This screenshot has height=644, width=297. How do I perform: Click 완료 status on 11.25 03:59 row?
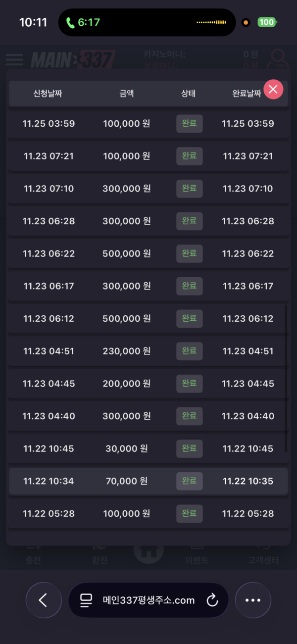pos(189,123)
